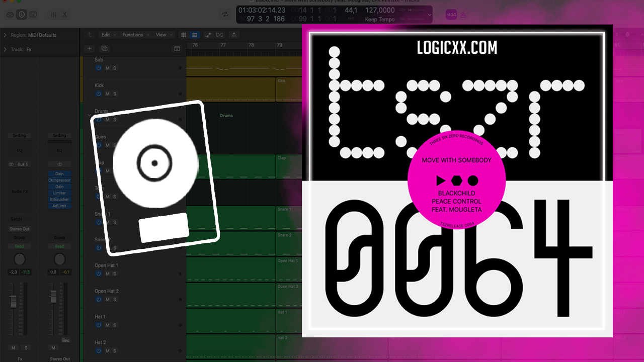Expand the Region MIDI Defaults section
The height and width of the screenshot is (362, 644).
click(5, 35)
